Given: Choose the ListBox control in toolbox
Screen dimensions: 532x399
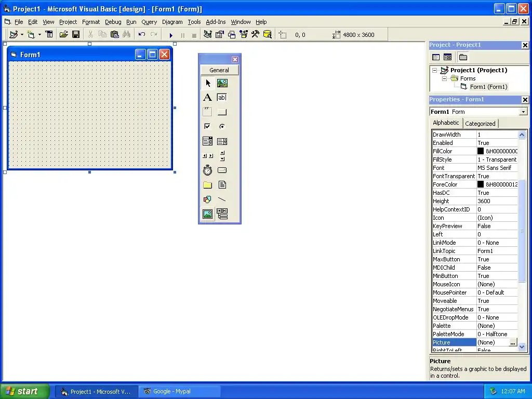Looking at the screenshot, I should pyautogui.click(x=222, y=141).
